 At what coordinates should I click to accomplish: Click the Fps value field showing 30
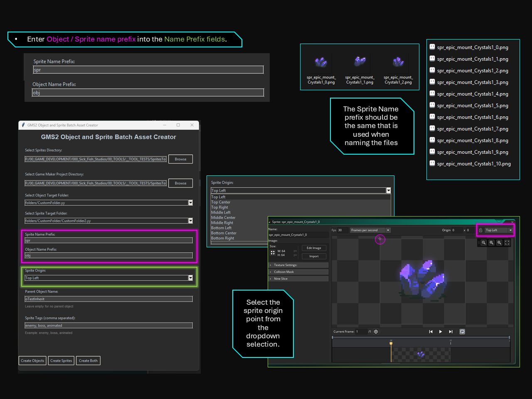pos(342,230)
